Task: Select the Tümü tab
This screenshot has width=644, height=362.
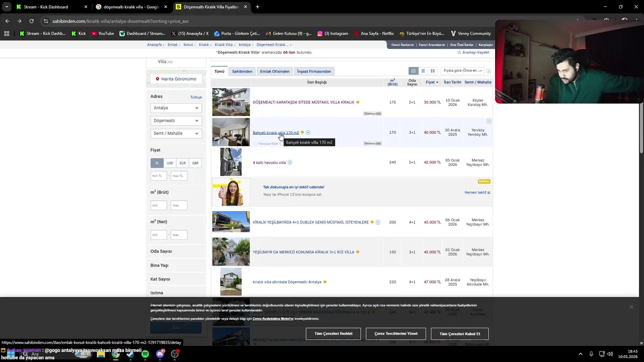Action: [219, 71]
